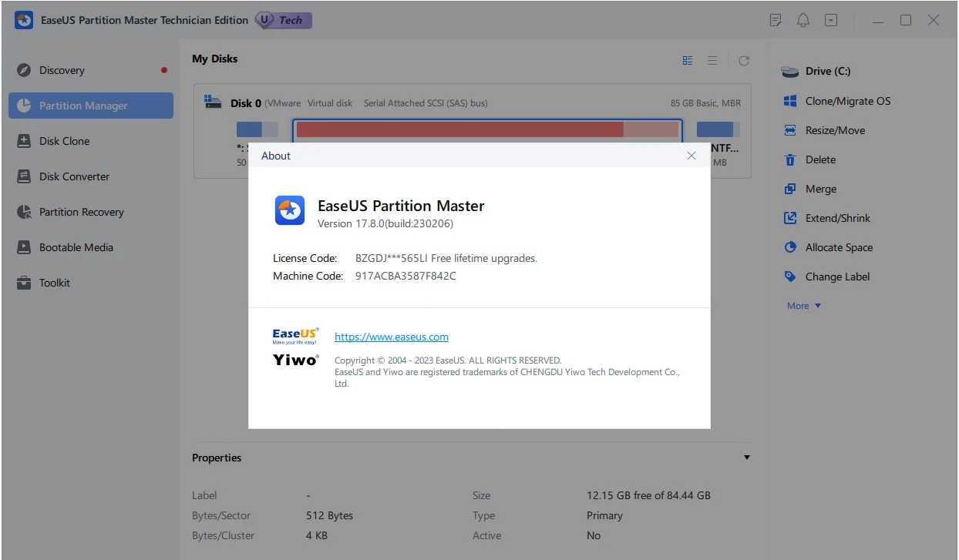This screenshot has height=560, width=959.
Task: Click the Primary type value
Action: tap(604, 515)
